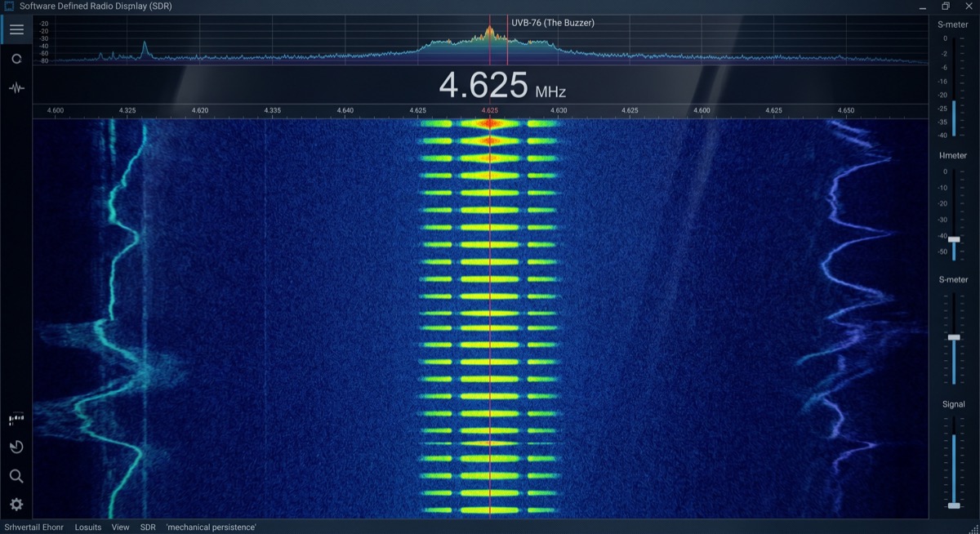Click the 4.600 label on frequency ruler
The image size is (980, 534).
pyautogui.click(x=56, y=109)
